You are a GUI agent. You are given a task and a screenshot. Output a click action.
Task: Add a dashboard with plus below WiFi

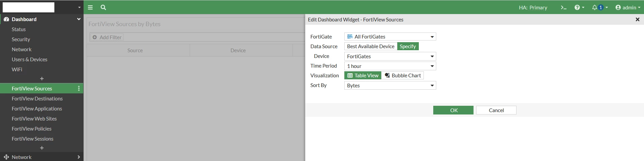point(42,79)
